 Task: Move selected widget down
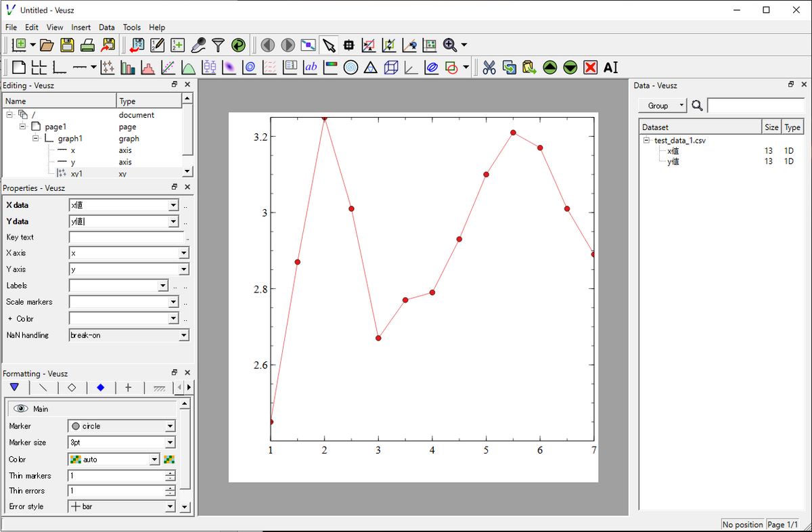coord(570,67)
